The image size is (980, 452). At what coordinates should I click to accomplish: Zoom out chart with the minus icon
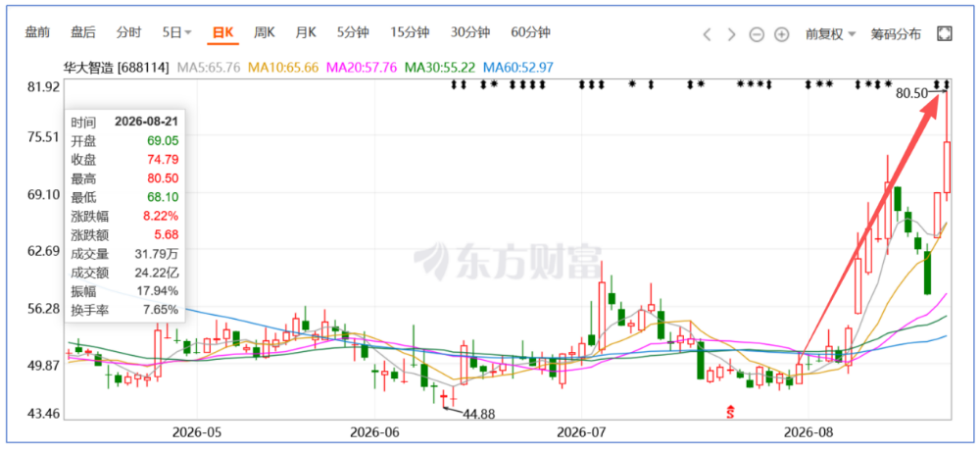757,35
